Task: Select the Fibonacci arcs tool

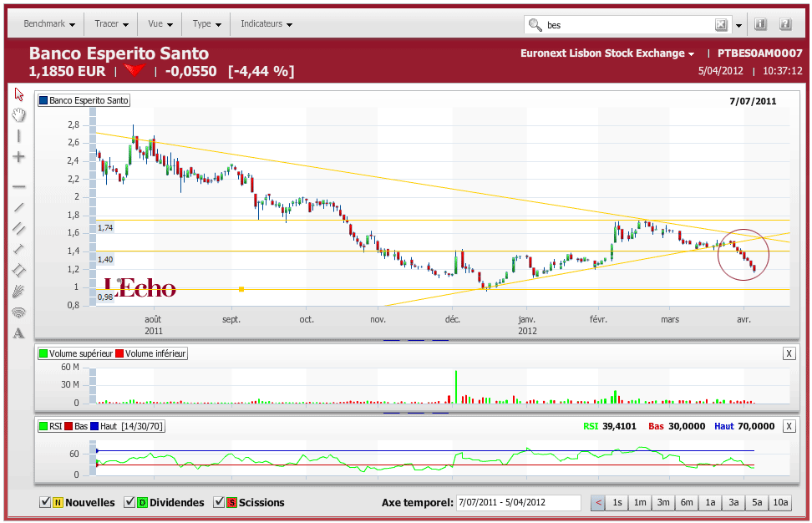Action: 18,312
